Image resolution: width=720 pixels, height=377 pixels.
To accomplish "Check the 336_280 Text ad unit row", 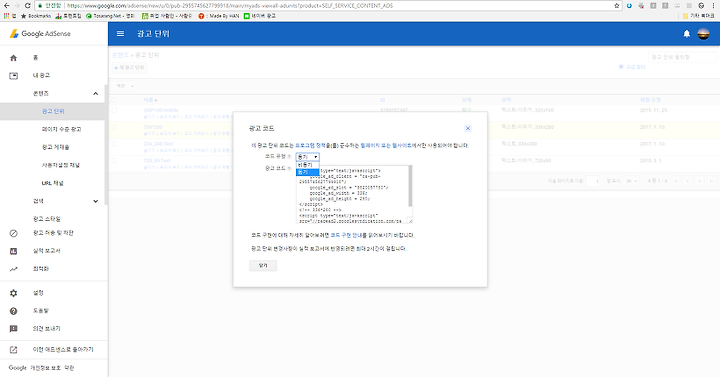I will coord(114,144).
